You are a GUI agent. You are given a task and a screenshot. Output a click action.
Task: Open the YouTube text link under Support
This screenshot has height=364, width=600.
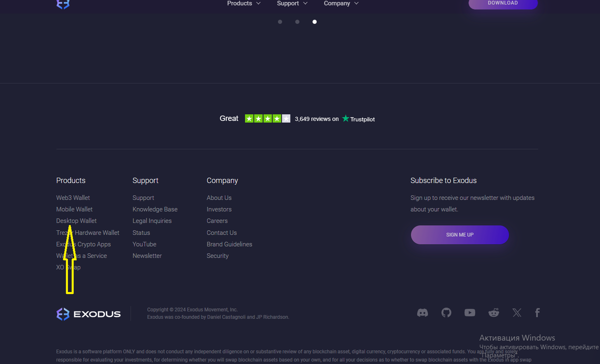point(144,244)
